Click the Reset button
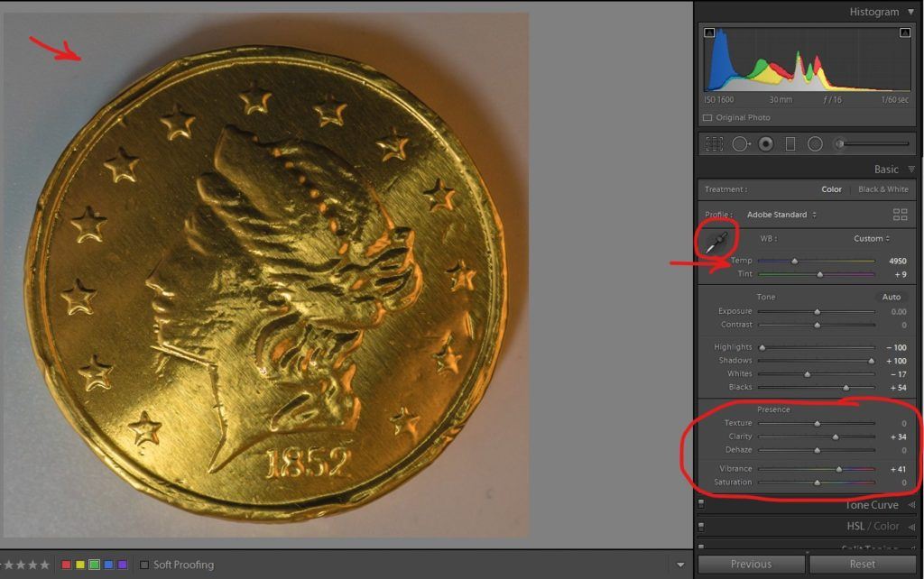This screenshot has width=924, height=579. [x=862, y=564]
